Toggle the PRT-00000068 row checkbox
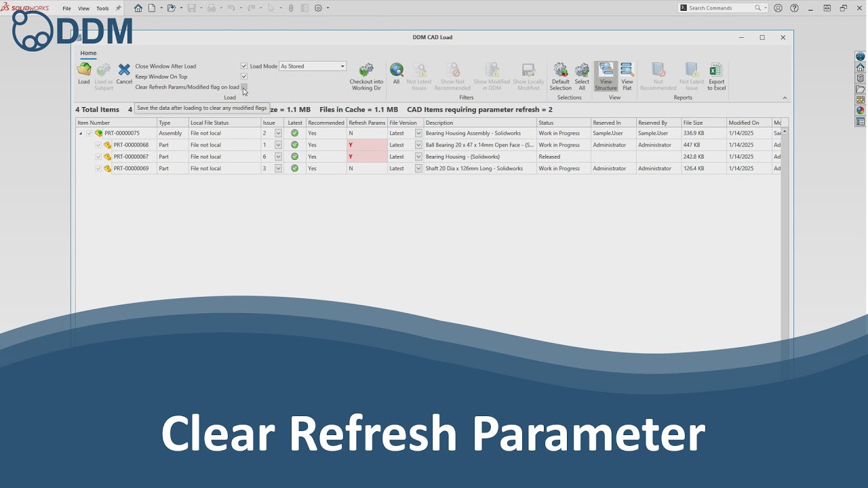Screen dimensions: 868x488 [98, 145]
